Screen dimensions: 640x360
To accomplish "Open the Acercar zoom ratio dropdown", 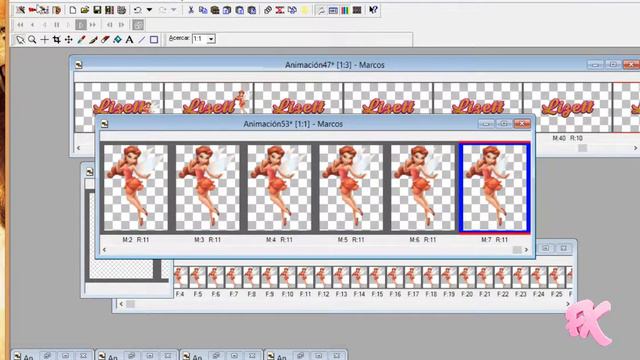I will [211, 39].
